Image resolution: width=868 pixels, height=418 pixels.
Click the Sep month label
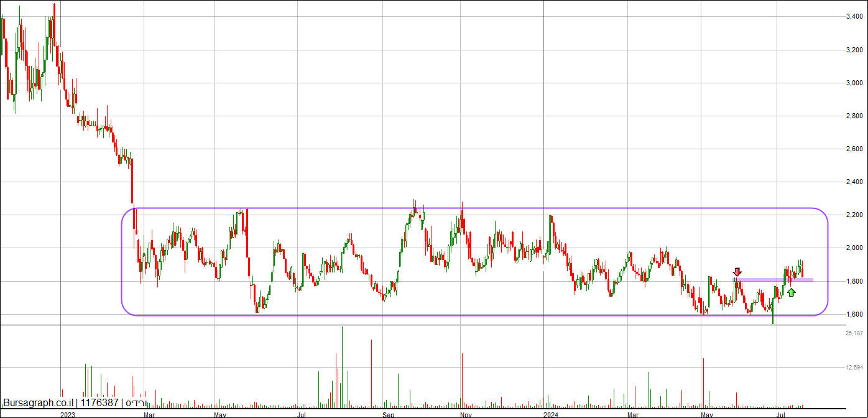click(389, 414)
